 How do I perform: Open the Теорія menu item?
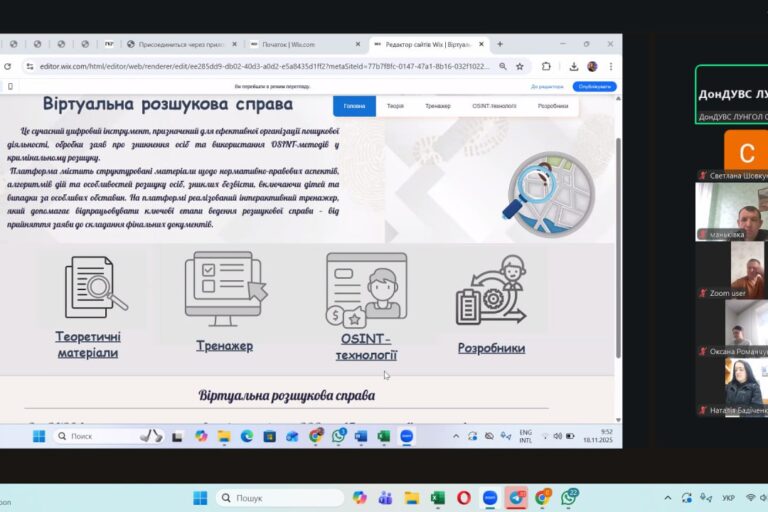click(395, 106)
